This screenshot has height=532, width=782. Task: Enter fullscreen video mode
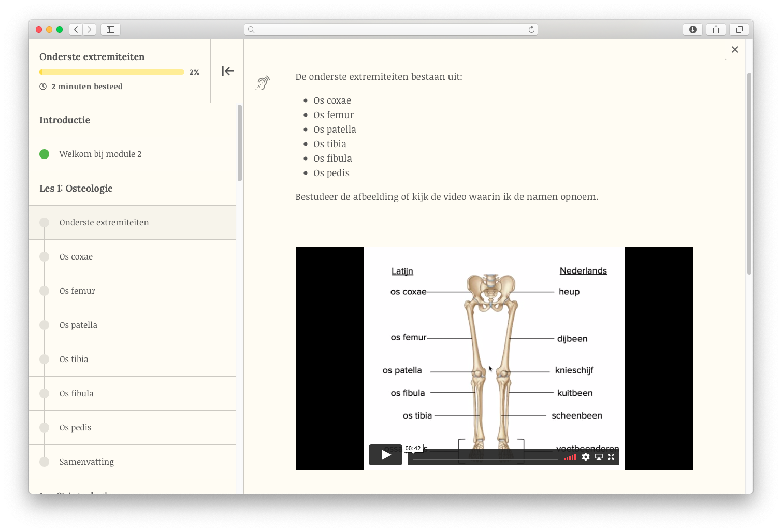[x=611, y=457]
